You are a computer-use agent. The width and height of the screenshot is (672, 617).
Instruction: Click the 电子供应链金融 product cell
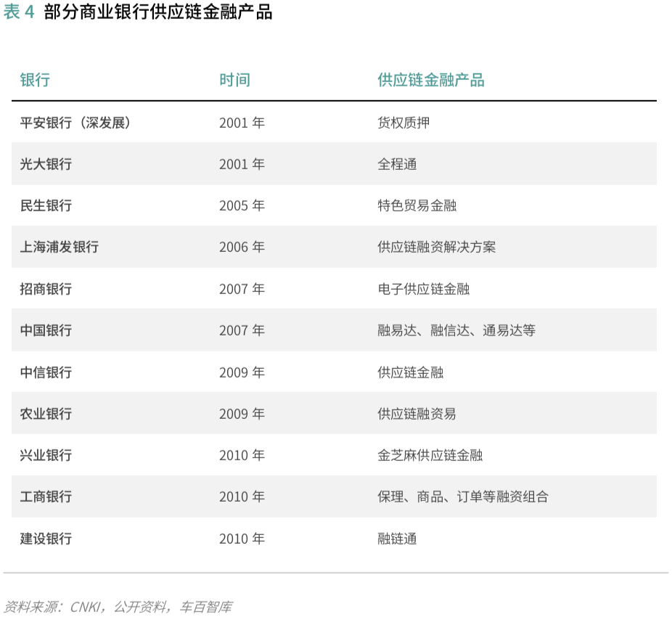click(x=423, y=290)
